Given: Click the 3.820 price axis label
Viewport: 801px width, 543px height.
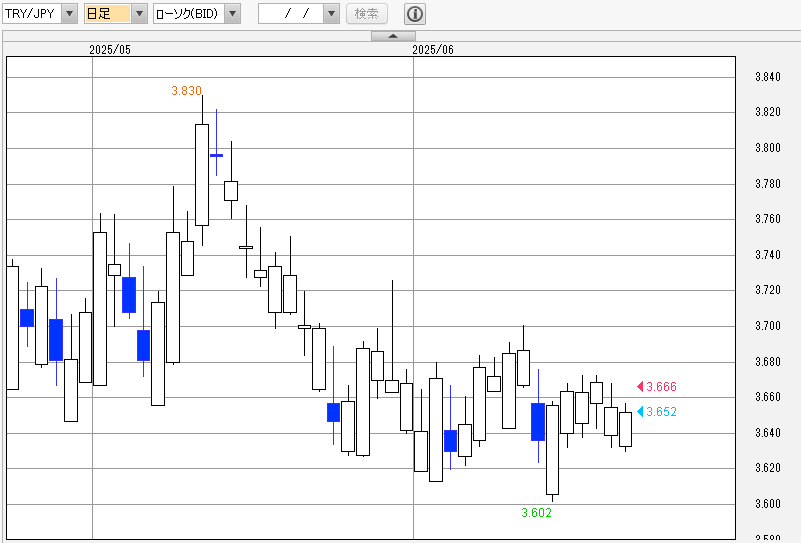Looking at the screenshot, I should (x=768, y=112).
